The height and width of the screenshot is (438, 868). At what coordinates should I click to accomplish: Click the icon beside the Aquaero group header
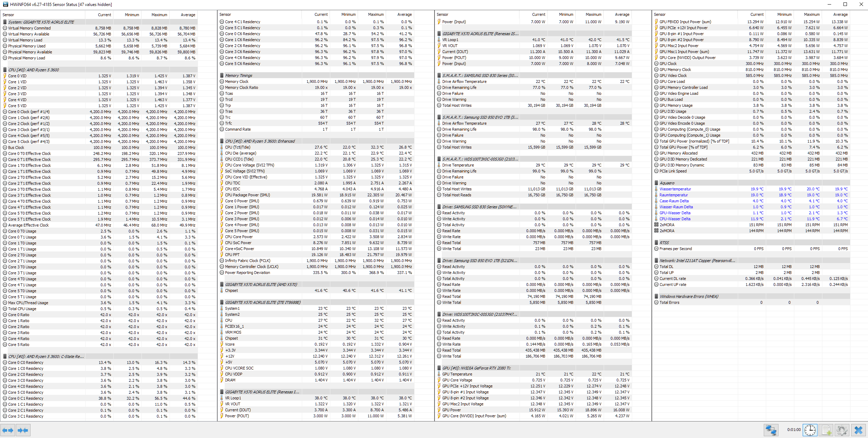coord(656,183)
